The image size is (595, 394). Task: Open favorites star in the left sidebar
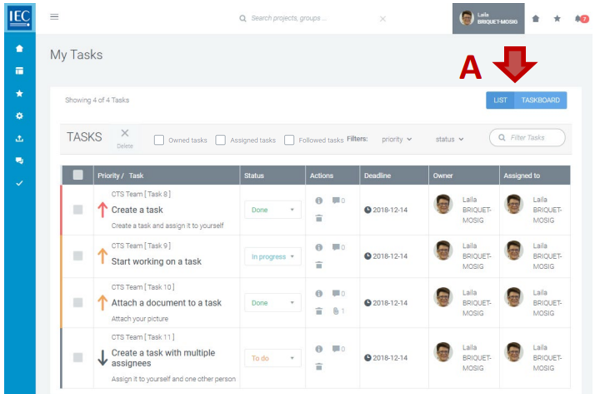(x=19, y=93)
